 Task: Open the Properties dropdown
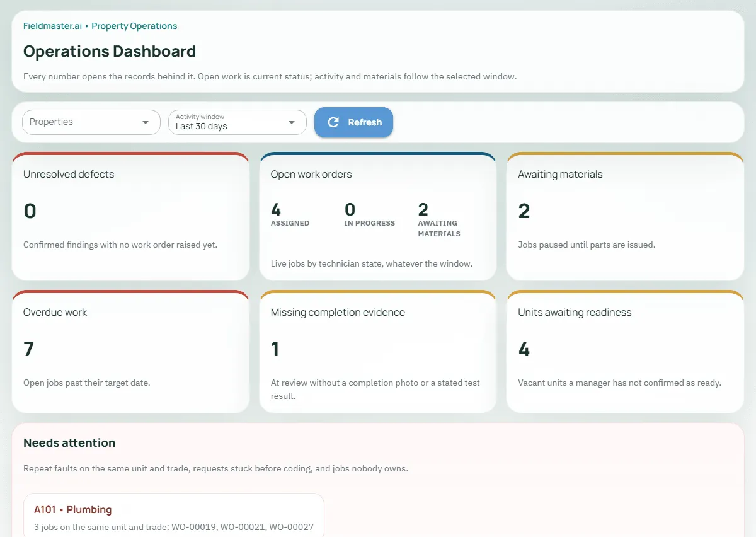(x=91, y=122)
